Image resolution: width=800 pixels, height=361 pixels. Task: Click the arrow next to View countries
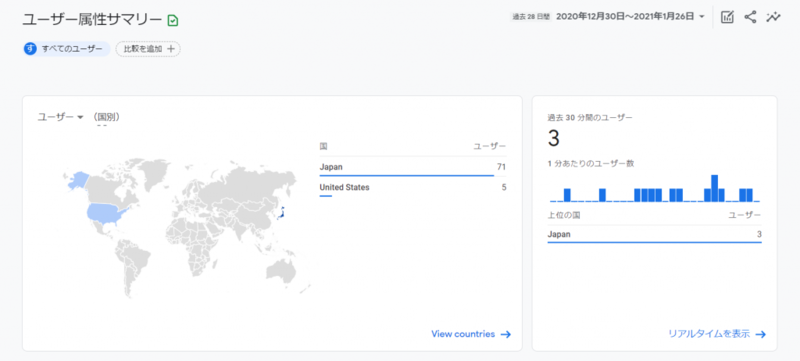click(x=506, y=334)
